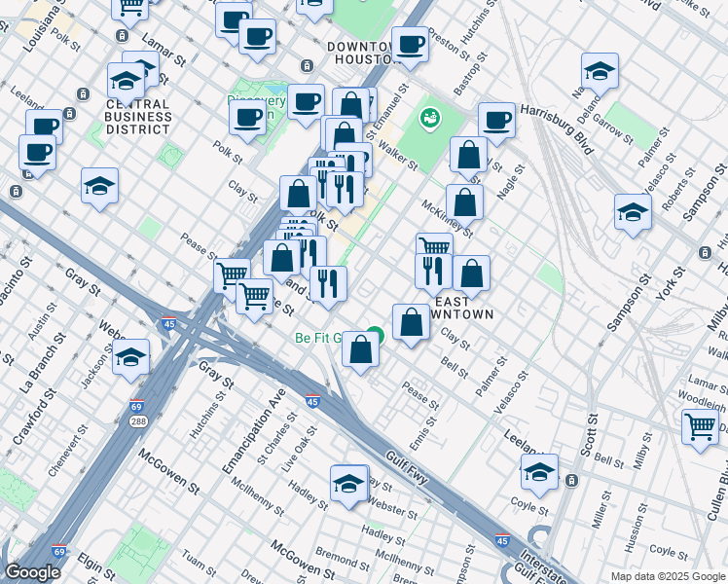Open the school marker near Garrow St
Image resolution: width=728 pixels, height=584 pixels.
[600, 74]
